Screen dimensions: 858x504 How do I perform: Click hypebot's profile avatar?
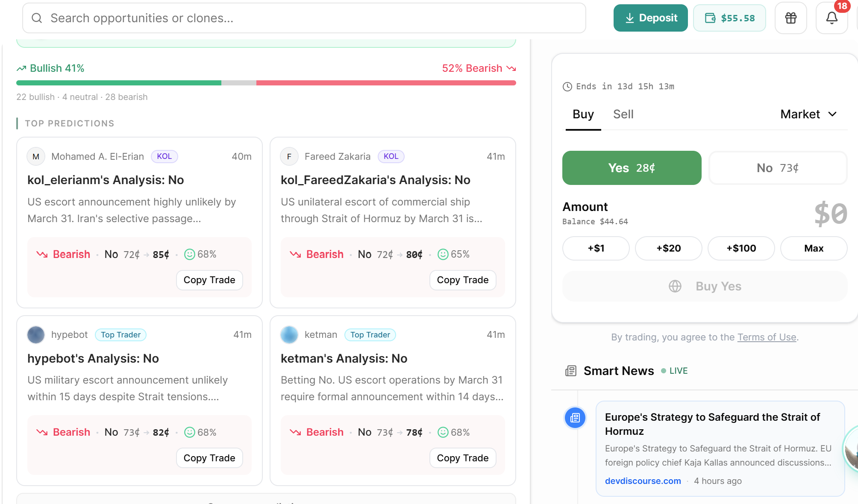(x=36, y=335)
